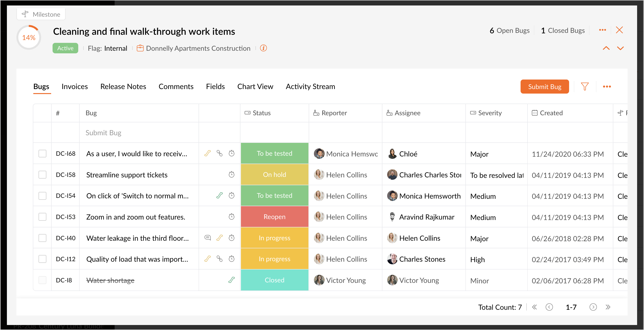
Task: Open the comment icon on DC-I40
Action: 208,238
